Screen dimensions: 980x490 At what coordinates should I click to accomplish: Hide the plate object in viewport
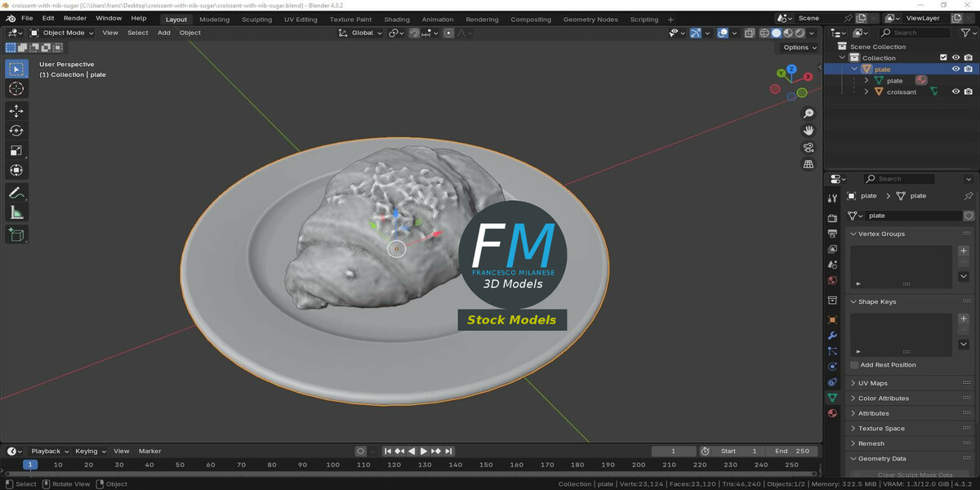tap(955, 69)
